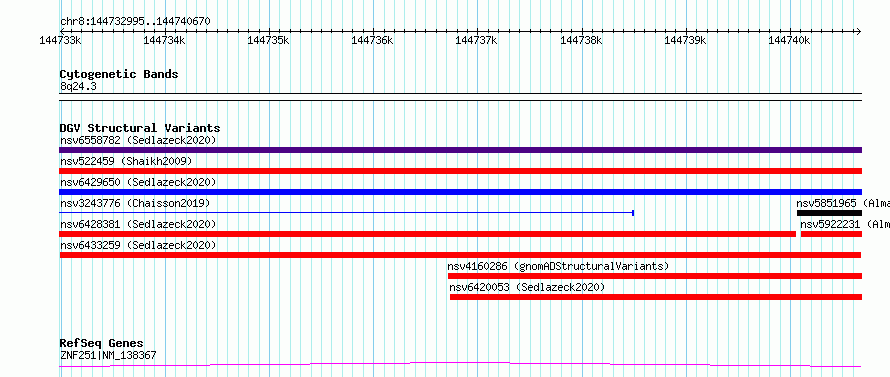890x377 pixels.
Task: Click the short red nsv5922231 bar
Action: click(831, 234)
